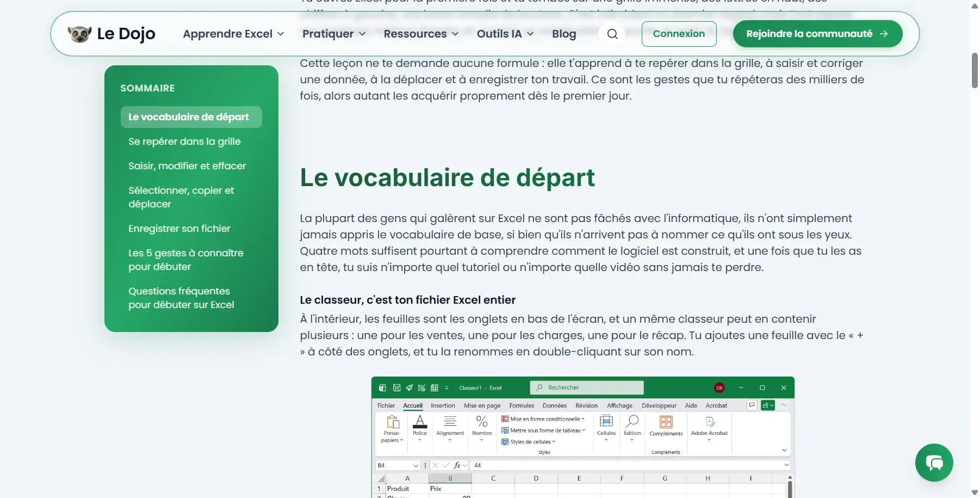Click Styles de cellules in Excel ribbon

point(528,442)
